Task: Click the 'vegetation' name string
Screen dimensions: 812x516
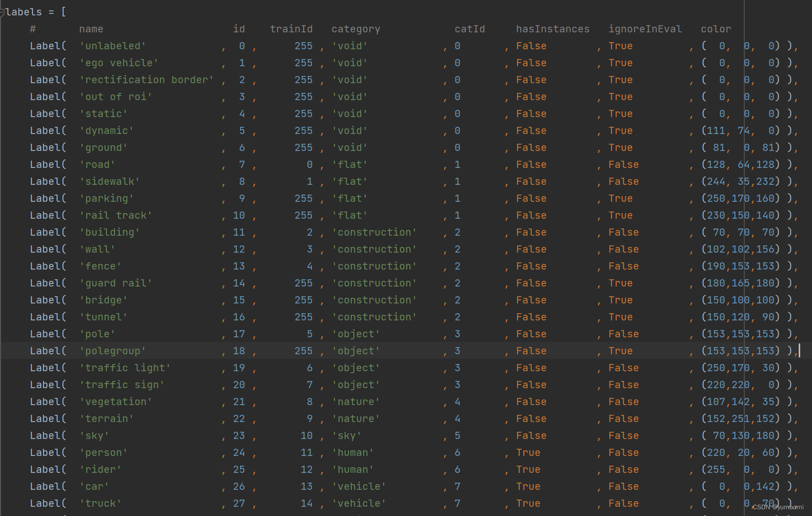Action: point(116,402)
